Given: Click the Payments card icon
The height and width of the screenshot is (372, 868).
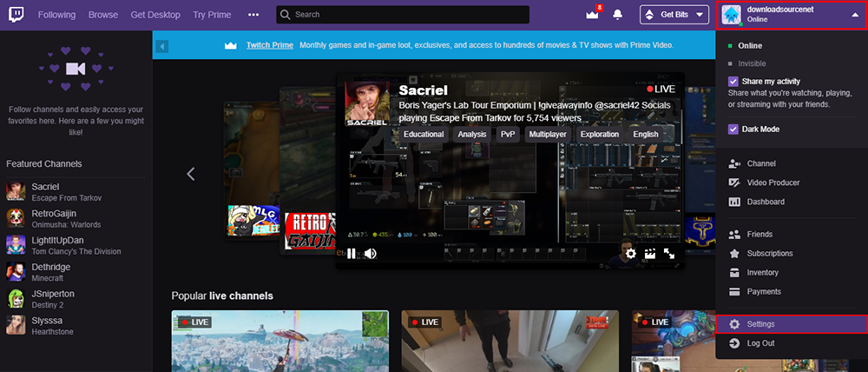Looking at the screenshot, I should pyautogui.click(x=734, y=292).
